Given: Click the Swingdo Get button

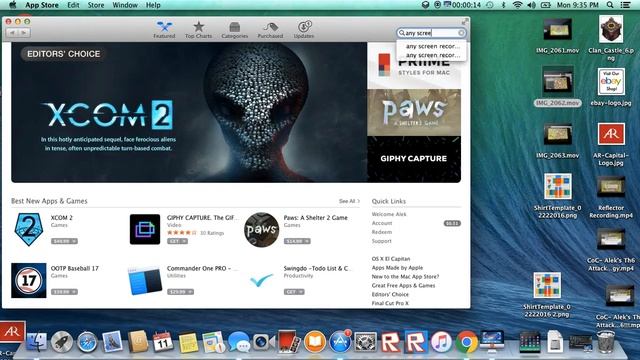Looking at the screenshot, I should point(294,292).
